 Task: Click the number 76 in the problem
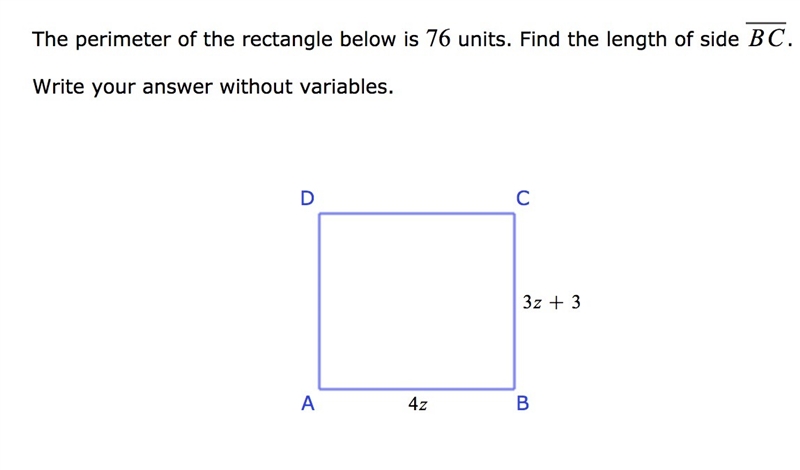click(438, 38)
